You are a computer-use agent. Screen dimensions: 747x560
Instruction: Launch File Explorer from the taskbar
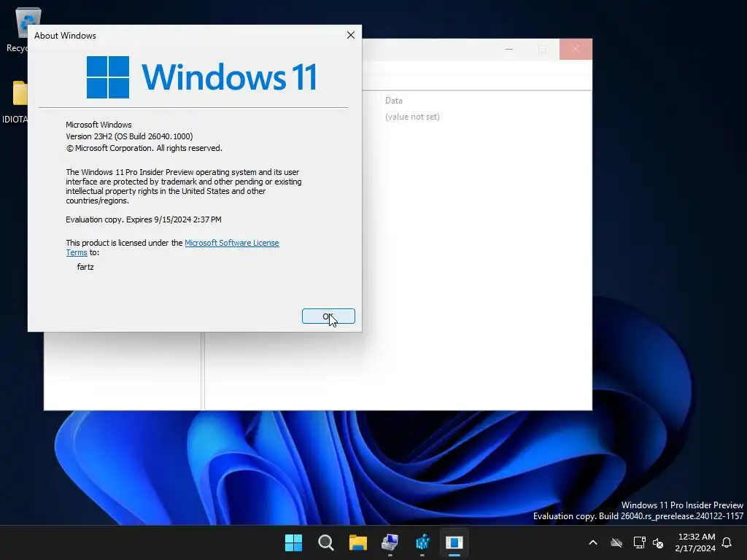[x=357, y=542]
